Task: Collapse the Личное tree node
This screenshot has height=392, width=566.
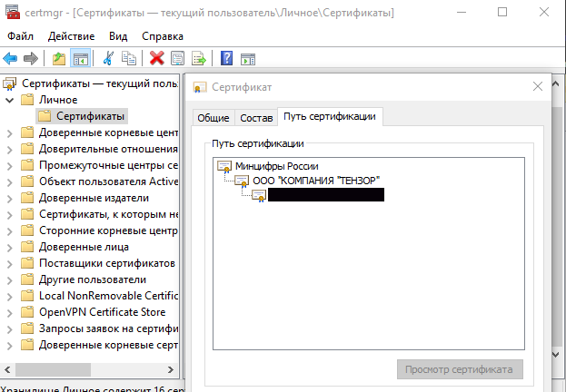Action: point(10,100)
